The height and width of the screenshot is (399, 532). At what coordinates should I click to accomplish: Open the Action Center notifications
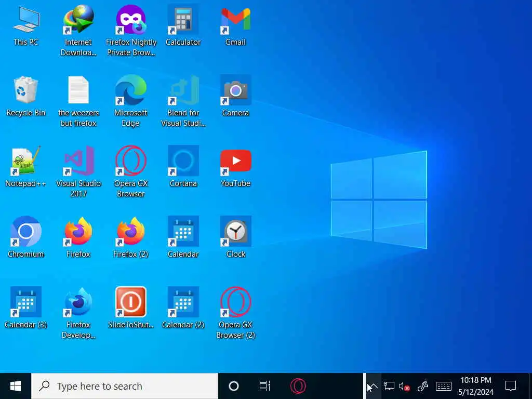pos(511,386)
